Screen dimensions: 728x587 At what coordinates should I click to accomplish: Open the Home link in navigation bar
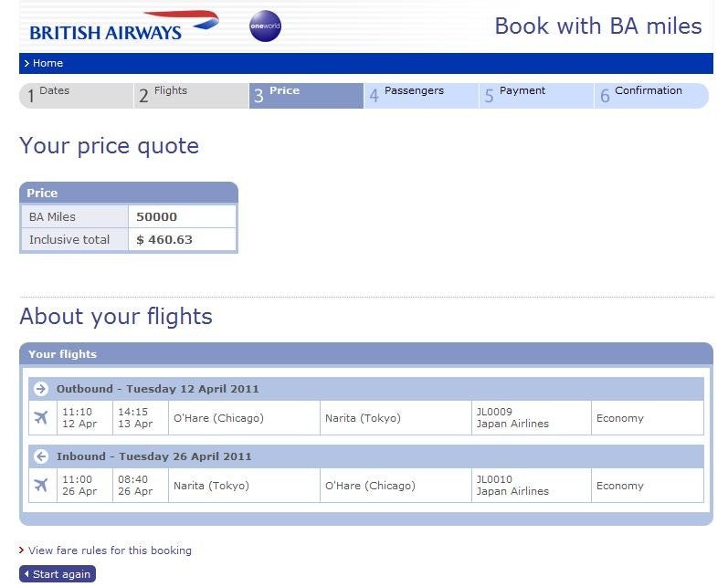point(47,63)
